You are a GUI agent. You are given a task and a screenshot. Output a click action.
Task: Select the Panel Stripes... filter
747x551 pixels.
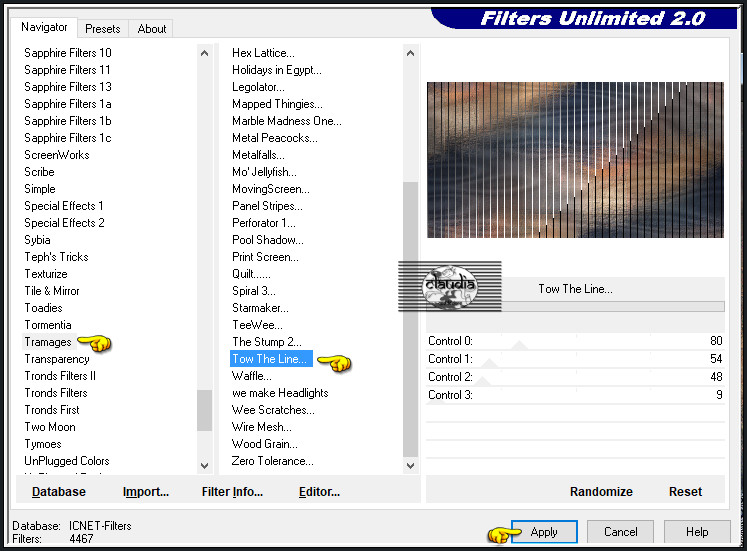point(267,206)
